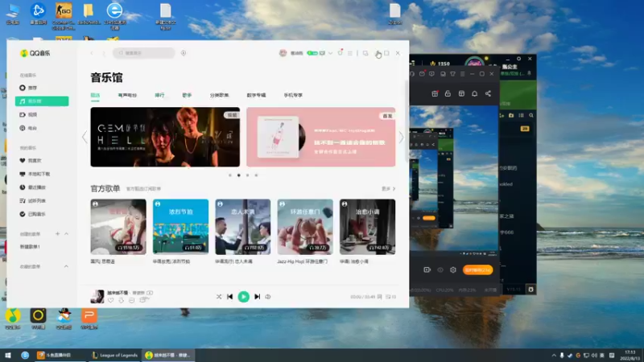Like the current song with heart icon
Viewport: 644px width, 362px height.
(x=111, y=300)
